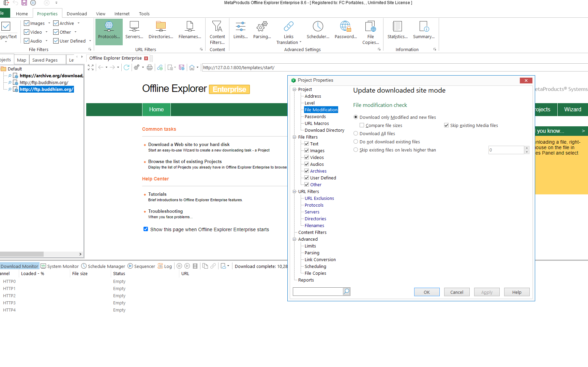
Task: Select the Download All files option
Action: coord(356,133)
